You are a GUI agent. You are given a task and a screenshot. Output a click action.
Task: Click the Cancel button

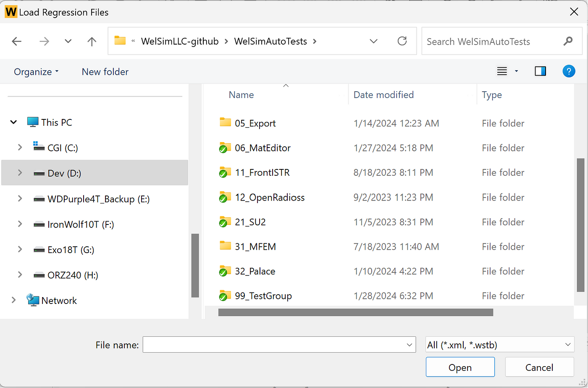tap(539, 367)
